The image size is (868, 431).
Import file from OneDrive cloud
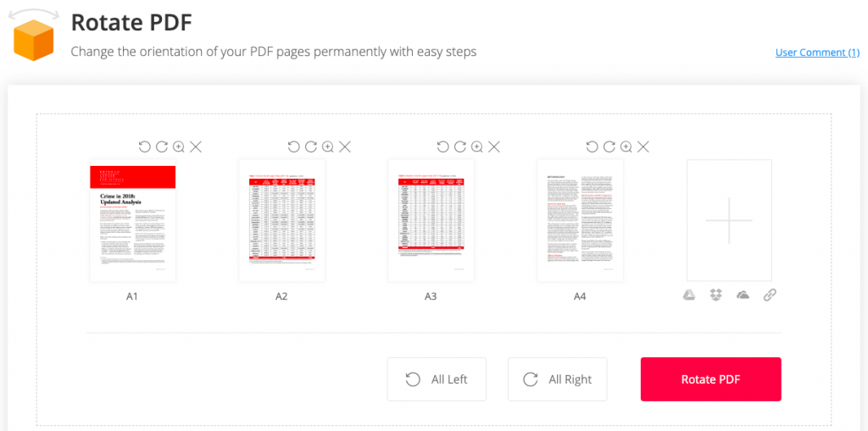(x=743, y=295)
